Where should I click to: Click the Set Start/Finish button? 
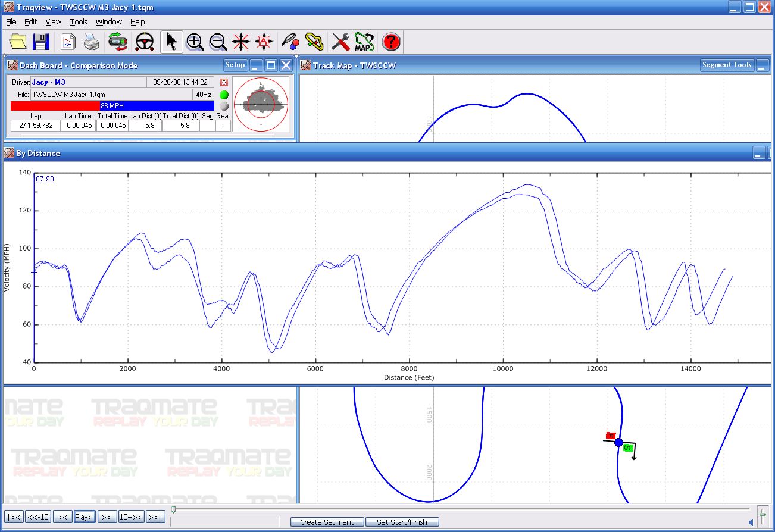pos(402,522)
